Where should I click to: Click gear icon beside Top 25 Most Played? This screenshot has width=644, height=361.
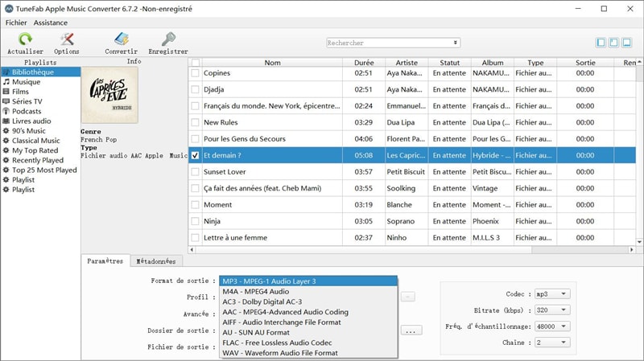(x=6, y=170)
